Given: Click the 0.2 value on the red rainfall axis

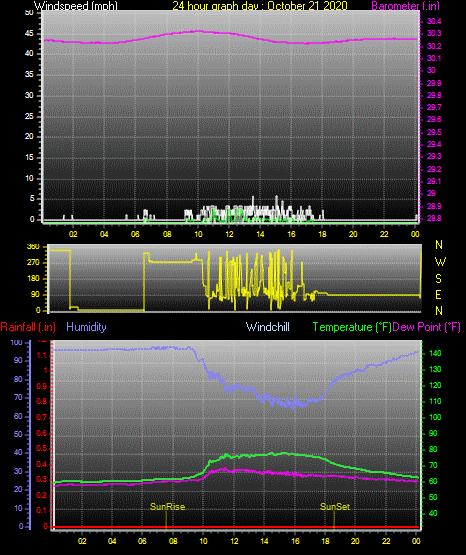Looking at the screenshot, I should 42,495.
